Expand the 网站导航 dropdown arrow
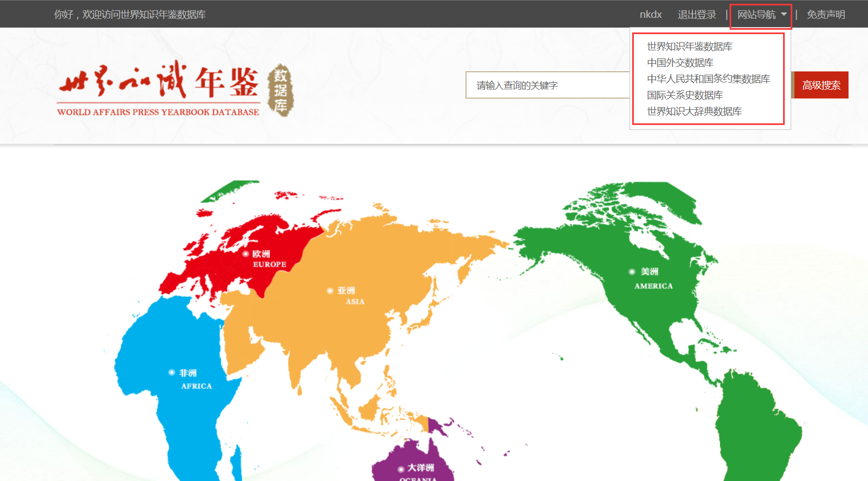Viewport: 868px width, 481px height. [x=784, y=15]
